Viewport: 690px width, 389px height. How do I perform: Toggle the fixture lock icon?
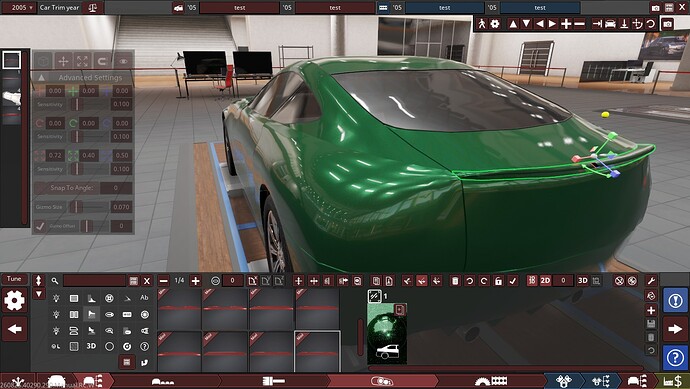pyautogui.click(x=498, y=281)
